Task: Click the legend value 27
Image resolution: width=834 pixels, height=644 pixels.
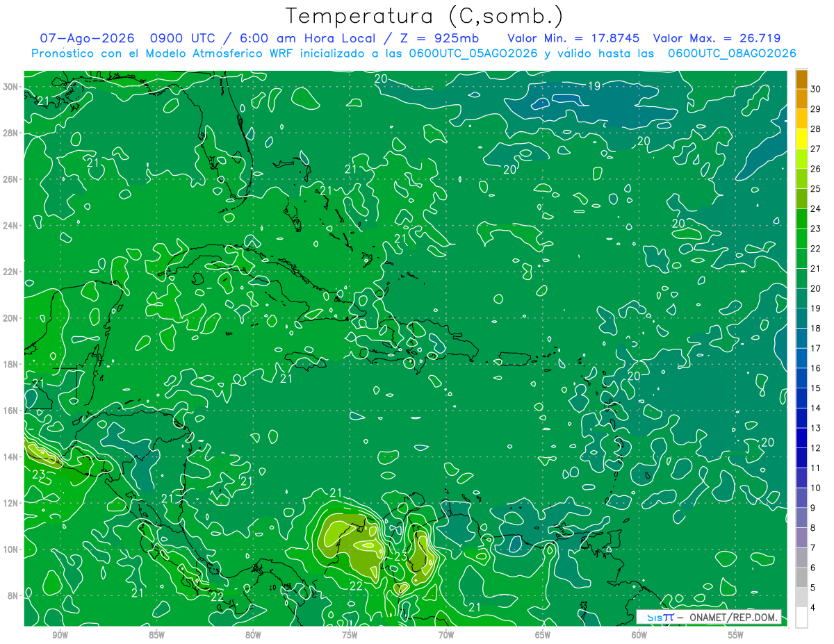Action: (x=815, y=149)
